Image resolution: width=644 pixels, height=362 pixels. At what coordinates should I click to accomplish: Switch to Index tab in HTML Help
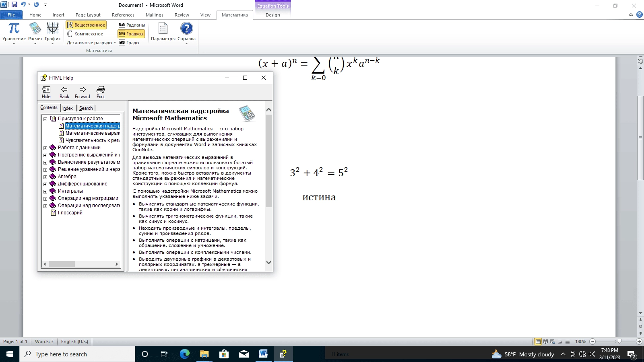[68, 108]
